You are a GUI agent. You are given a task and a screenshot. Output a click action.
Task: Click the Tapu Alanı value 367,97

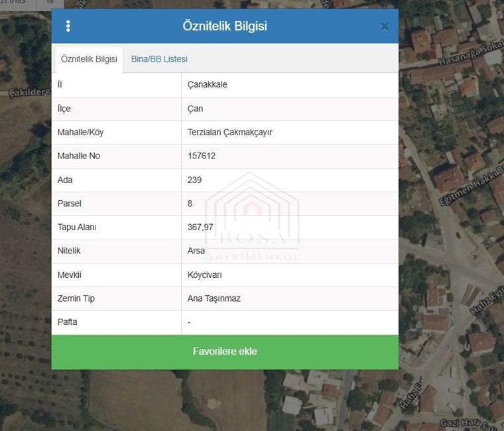point(200,227)
